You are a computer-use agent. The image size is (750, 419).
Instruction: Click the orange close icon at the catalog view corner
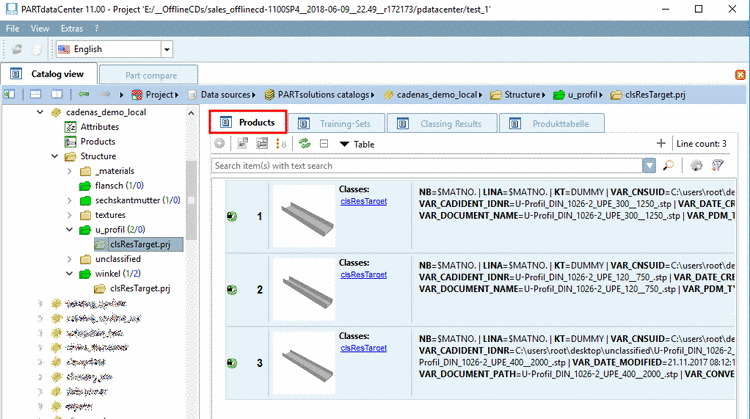(740, 75)
